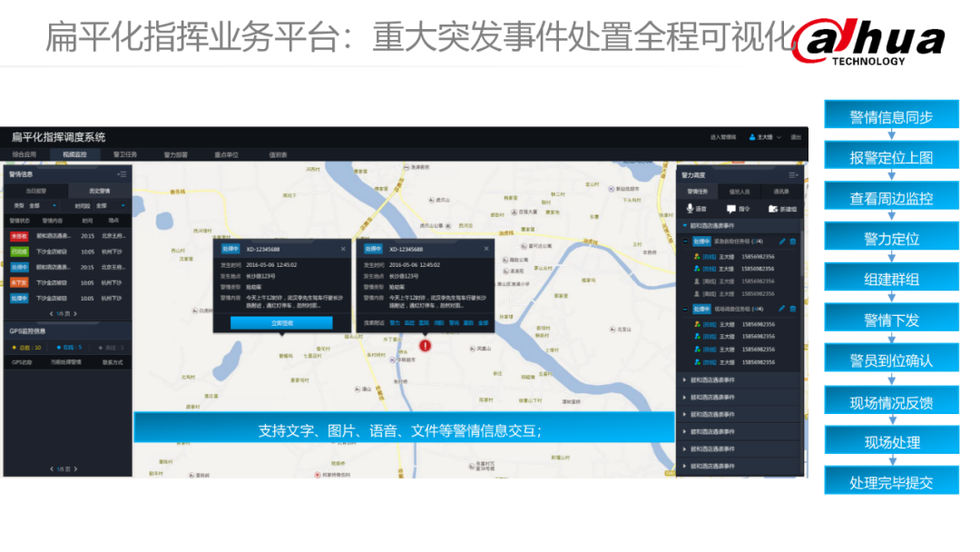Image resolution: width=980 pixels, height=552 pixels.
Task: Open the 警力调度 panel menu icon
Action: (x=792, y=175)
